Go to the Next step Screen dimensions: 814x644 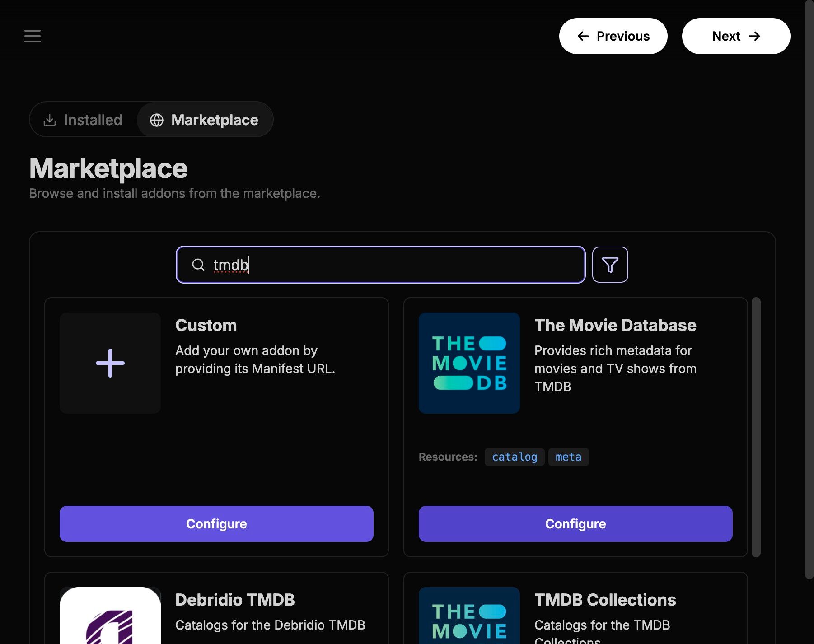(736, 36)
